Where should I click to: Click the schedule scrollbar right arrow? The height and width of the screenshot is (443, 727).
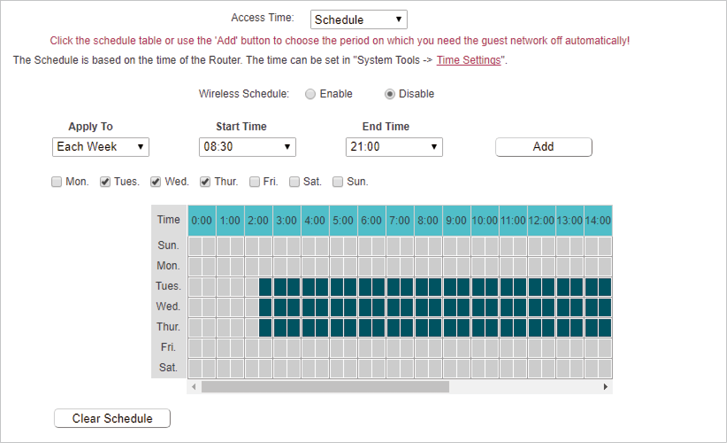(x=606, y=387)
